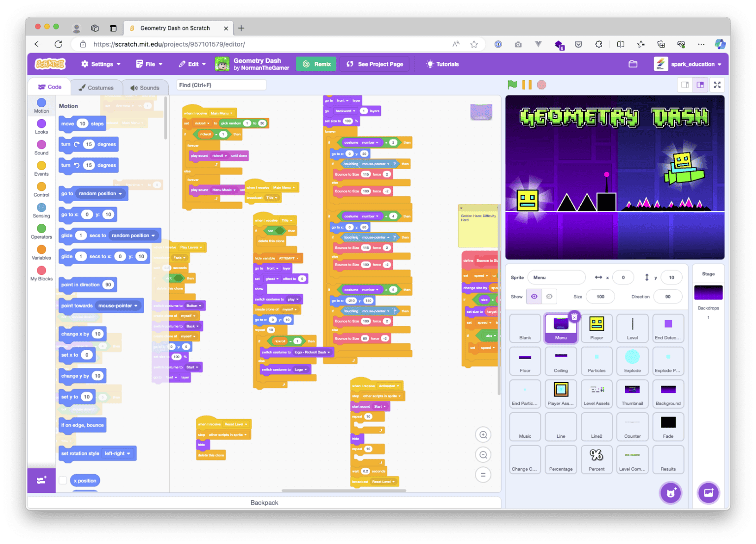
Task: Select the Explode sprite
Action: click(632, 361)
